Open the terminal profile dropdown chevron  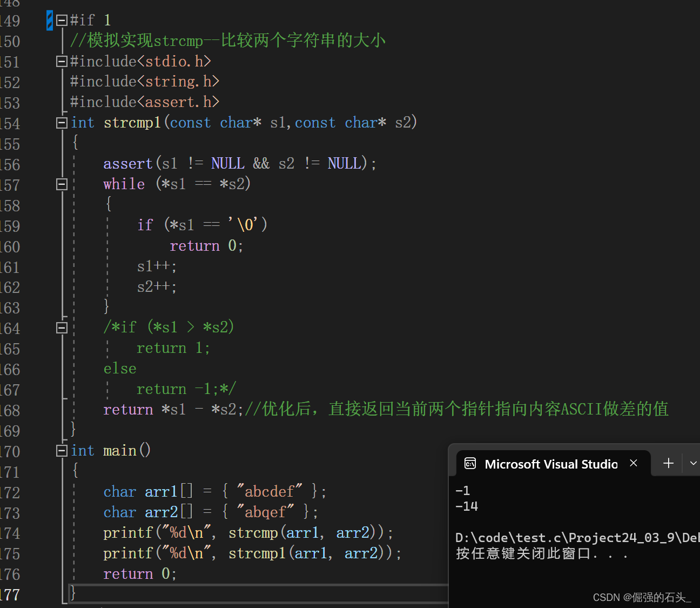coord(693,463)
